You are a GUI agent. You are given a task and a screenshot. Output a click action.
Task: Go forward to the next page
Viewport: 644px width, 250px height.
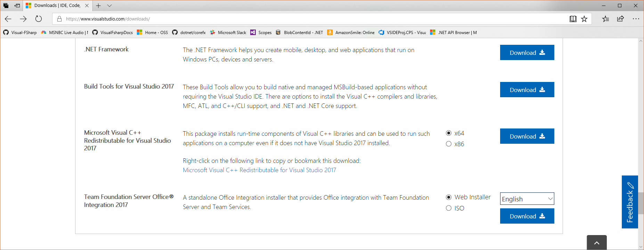click(23, 19)
